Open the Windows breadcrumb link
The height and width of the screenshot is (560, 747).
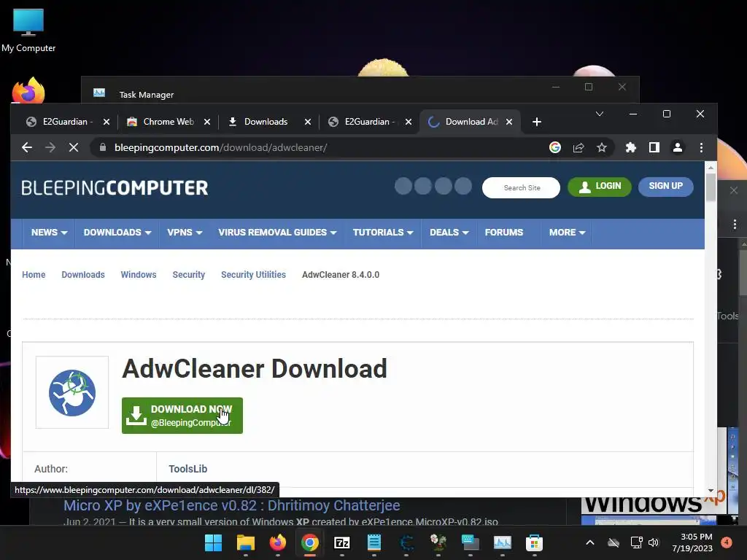[x=138, y=275]
